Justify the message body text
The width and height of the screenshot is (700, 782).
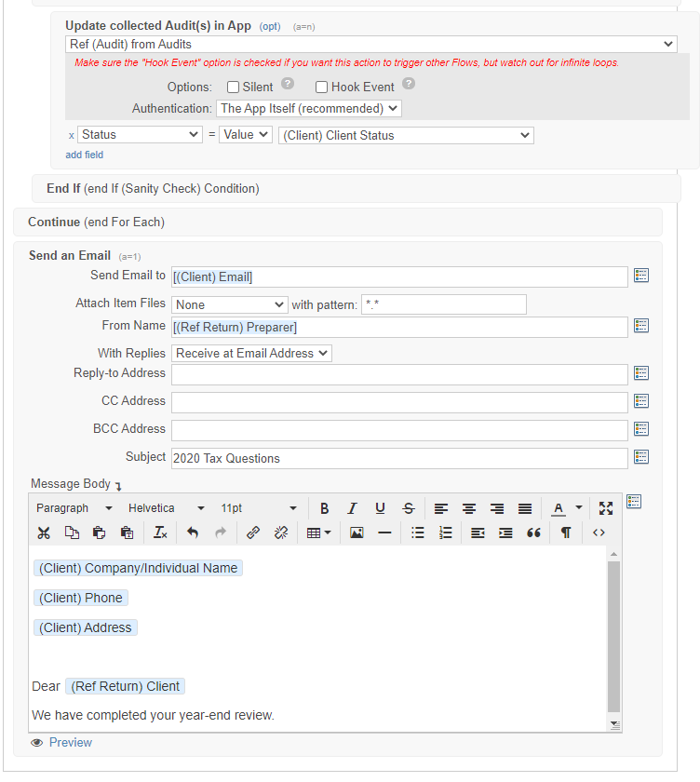pyautogui.click(x=524, y=508)
